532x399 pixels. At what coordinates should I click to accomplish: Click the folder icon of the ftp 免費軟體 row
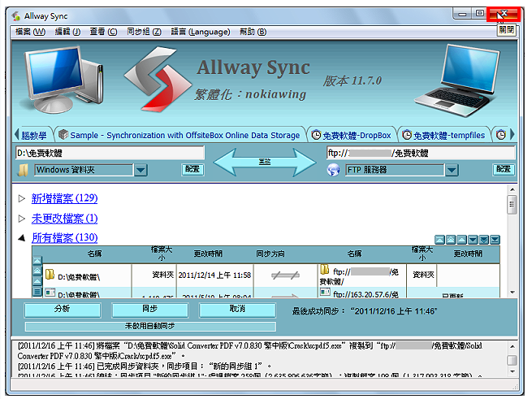tap(325, 269)
